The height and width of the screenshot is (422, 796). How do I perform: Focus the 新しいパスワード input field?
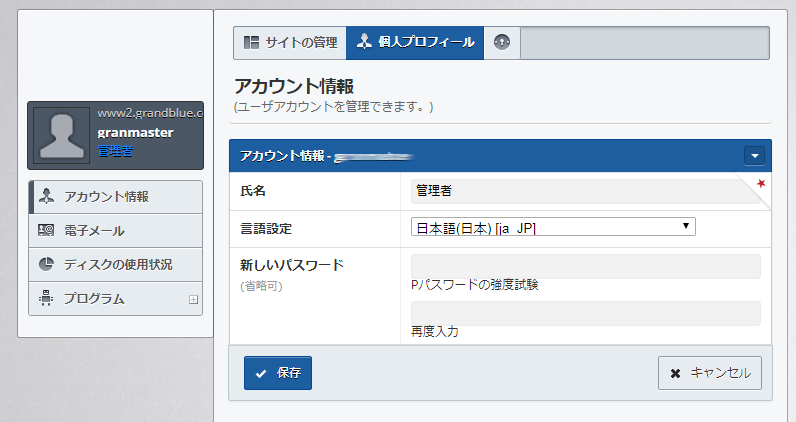pos(585,266)
